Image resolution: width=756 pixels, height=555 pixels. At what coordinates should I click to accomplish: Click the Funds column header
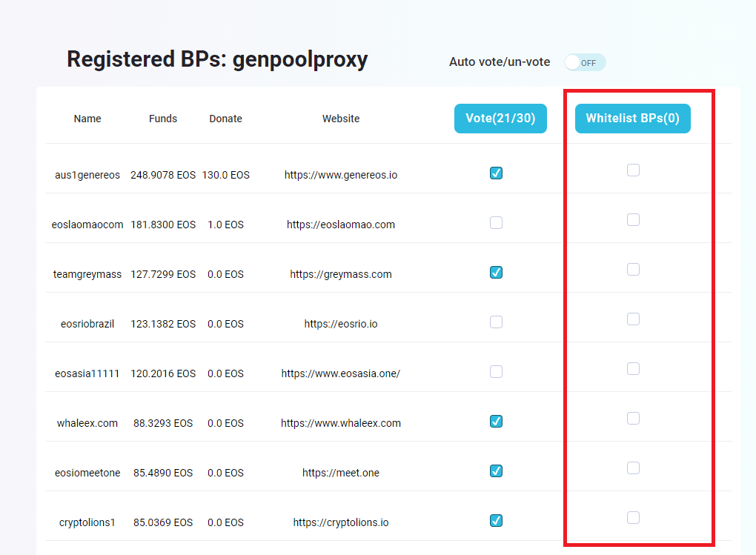(x=163, y=119)
